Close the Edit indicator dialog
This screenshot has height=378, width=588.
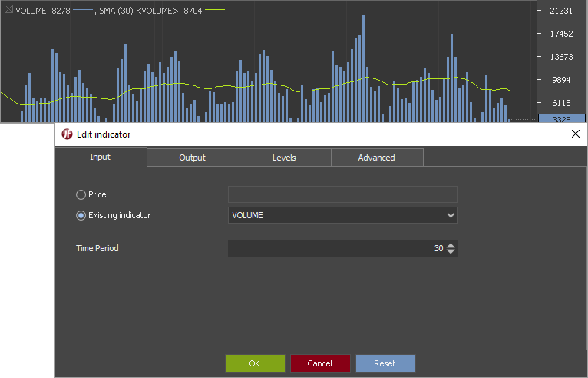(576, 134)
